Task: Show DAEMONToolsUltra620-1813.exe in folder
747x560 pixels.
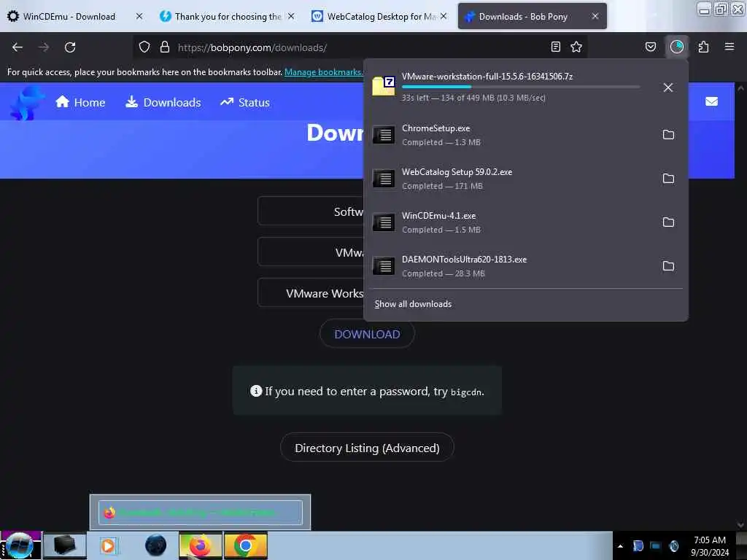Action: pyautogui.click(x=668, y=266)
